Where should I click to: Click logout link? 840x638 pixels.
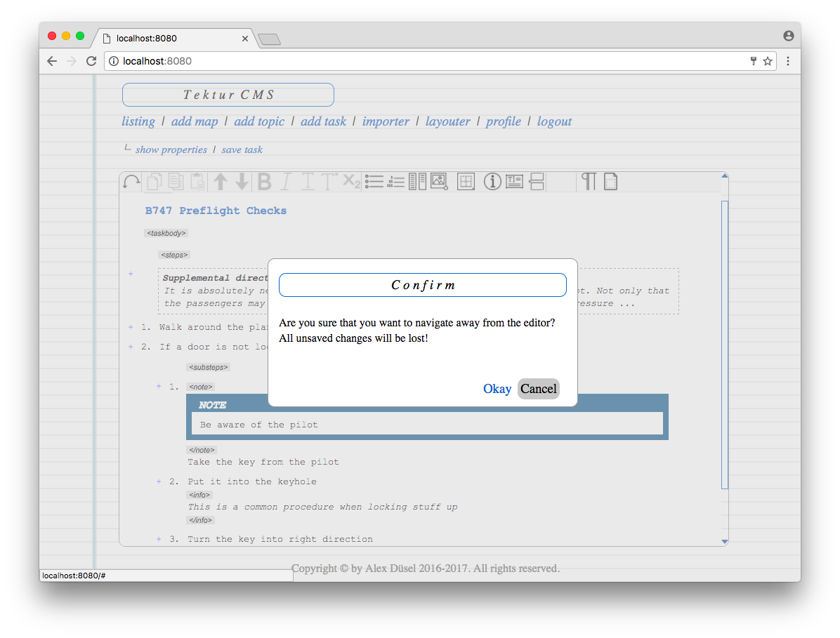coord(554,121)
